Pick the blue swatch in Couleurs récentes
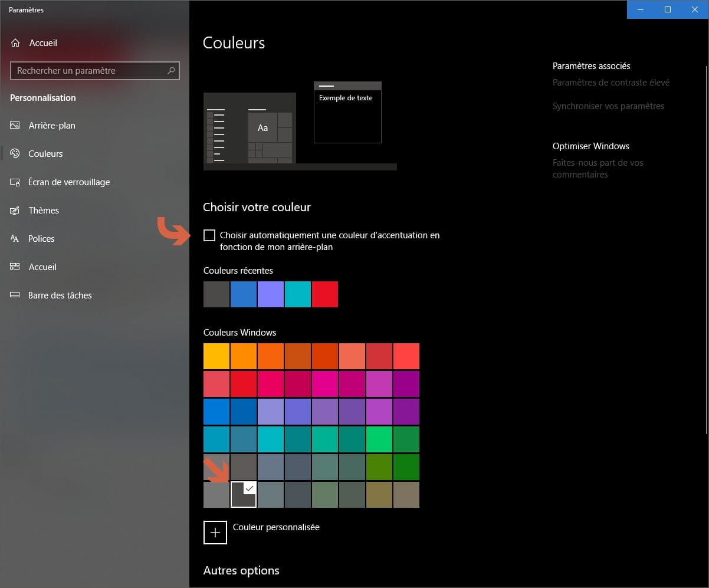The height and width of the screenshot is (588, 709). pos(244,294)
